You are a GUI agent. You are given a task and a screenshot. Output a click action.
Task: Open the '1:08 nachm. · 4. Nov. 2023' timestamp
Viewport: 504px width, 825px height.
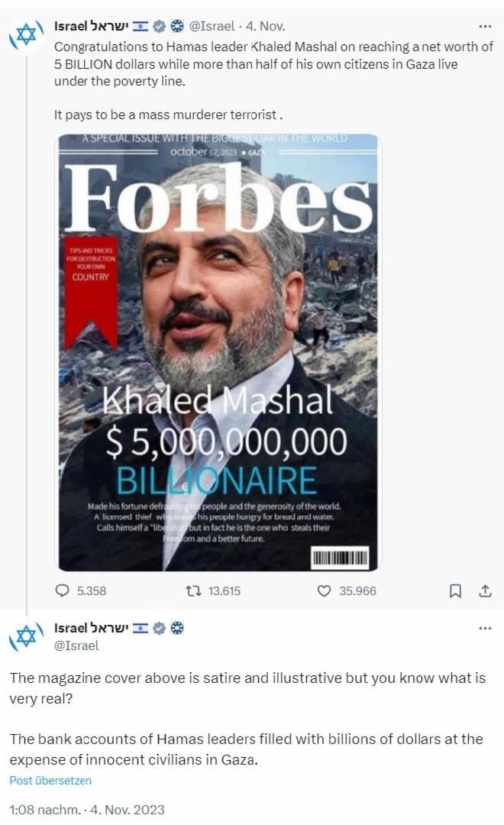[x=87, y=810]
